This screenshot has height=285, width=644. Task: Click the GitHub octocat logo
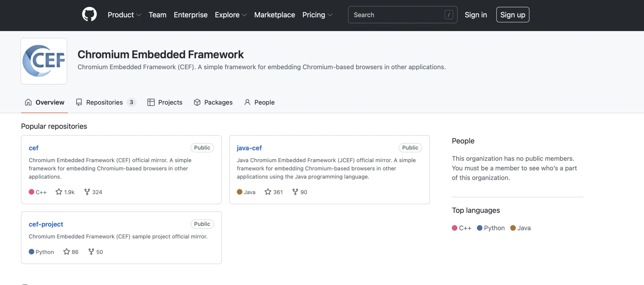[89, 14]
